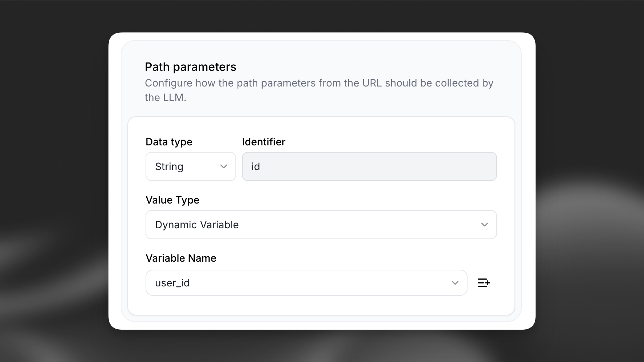The width and height of the screenshot is (644, 362).
Task: Click the Data type label
Action: (x=168, y=142)
